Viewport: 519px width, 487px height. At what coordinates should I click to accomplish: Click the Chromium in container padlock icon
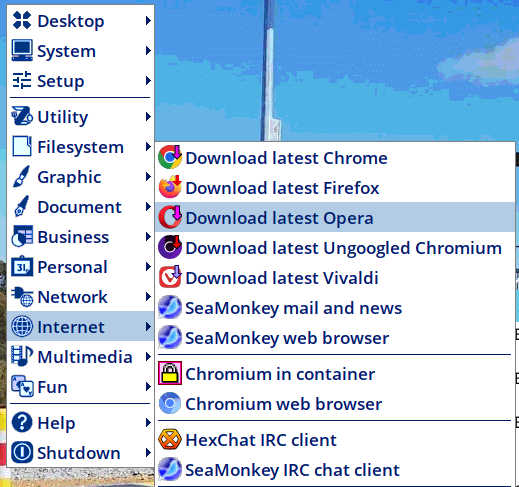pos(170,373)
